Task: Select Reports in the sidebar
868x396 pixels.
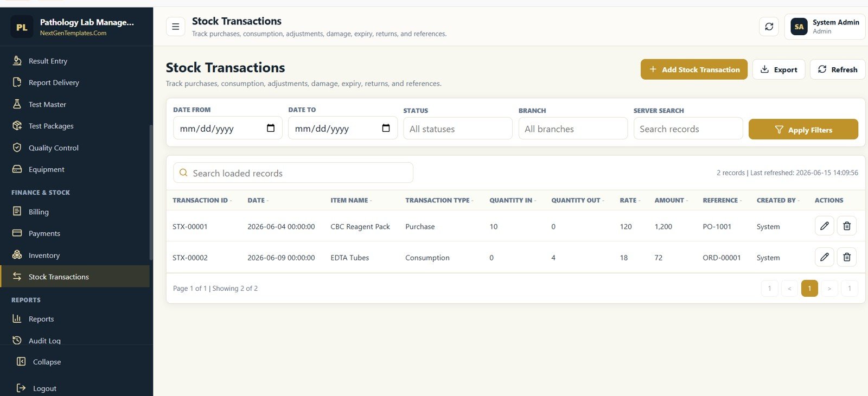Action: pos(76,319)
